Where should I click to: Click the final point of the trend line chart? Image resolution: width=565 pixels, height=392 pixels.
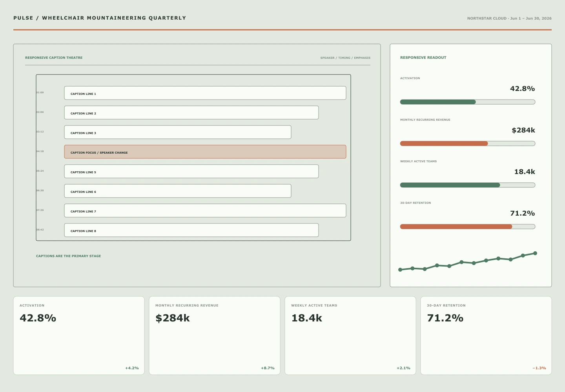[535, 253]
